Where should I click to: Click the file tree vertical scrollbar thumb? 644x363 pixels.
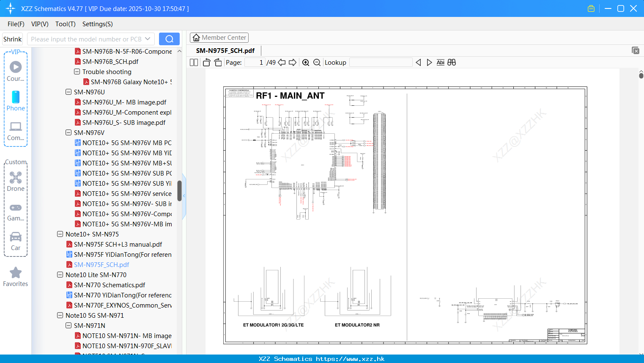(179, 190)
